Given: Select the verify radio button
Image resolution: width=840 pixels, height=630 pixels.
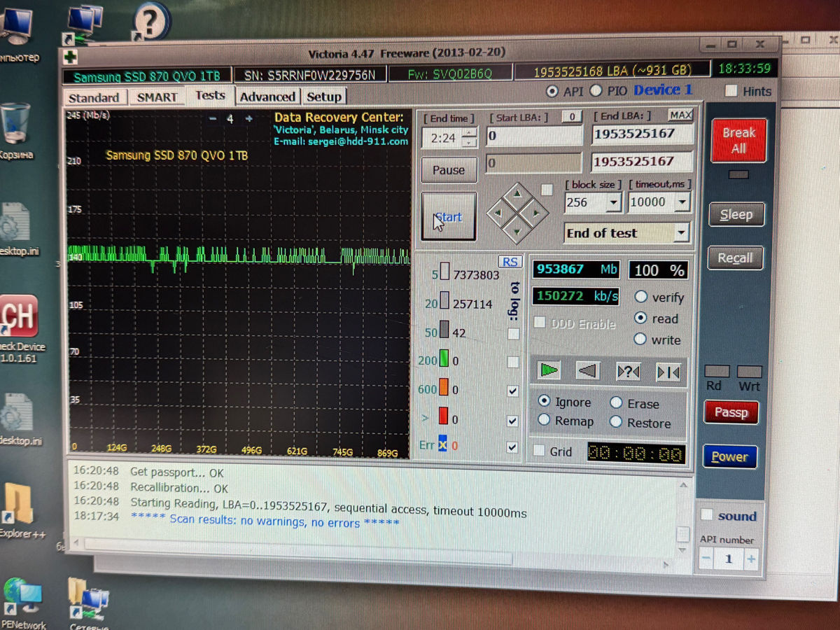Looking at the screenshot, I should point(640,297).
